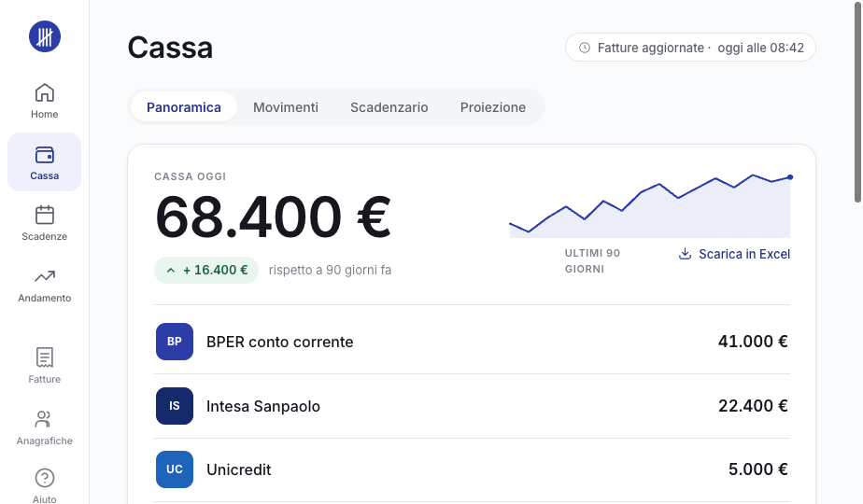This screenshot has height=504, width=863.
Task: Click the CASSA OGGI label
Action: 190,176
